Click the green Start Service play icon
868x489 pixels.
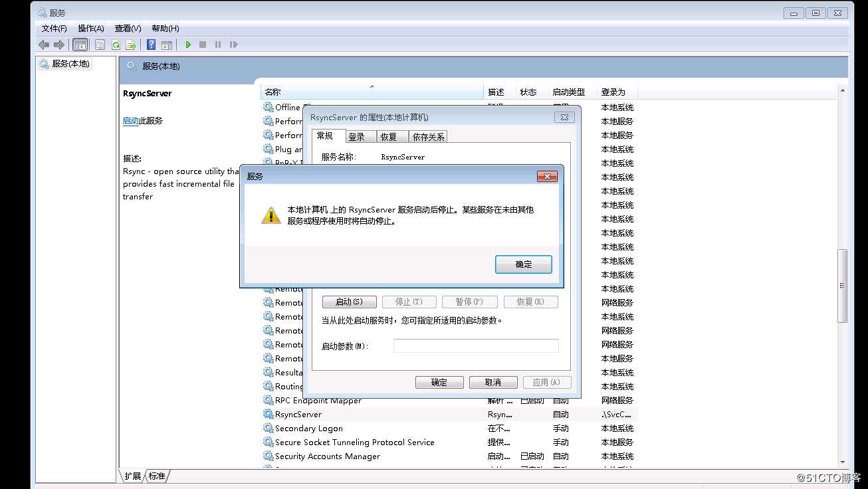tap(188, 45)
